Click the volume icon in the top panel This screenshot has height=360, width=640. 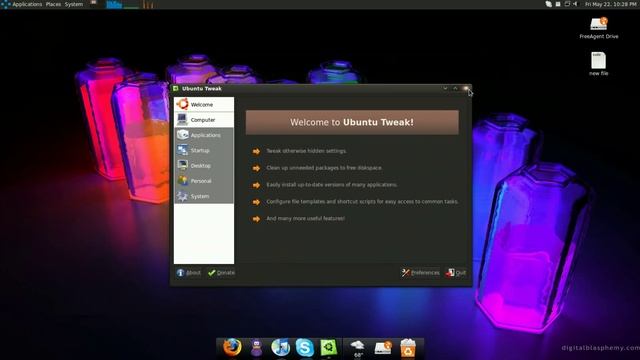576,4
